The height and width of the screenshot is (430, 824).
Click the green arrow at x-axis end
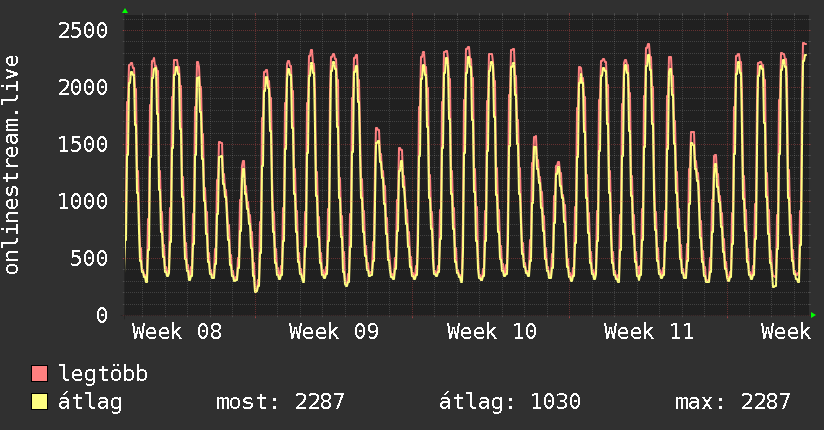pyautogui.click(x=813, y=315)
